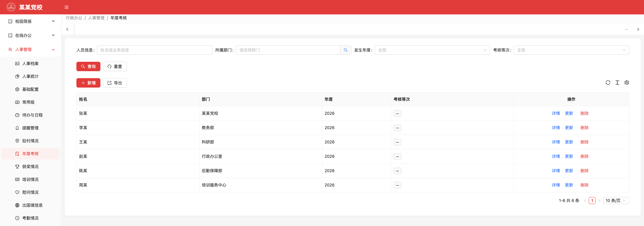Viewport: 644px width, 226px height.
Task: Click the pagination next-page arrow
Action: (599, 201)
